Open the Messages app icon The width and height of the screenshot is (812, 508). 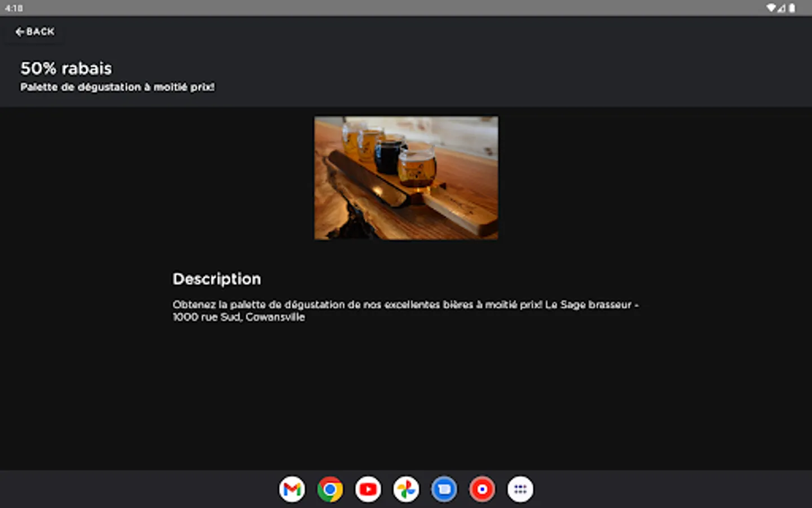click(444, 489)
